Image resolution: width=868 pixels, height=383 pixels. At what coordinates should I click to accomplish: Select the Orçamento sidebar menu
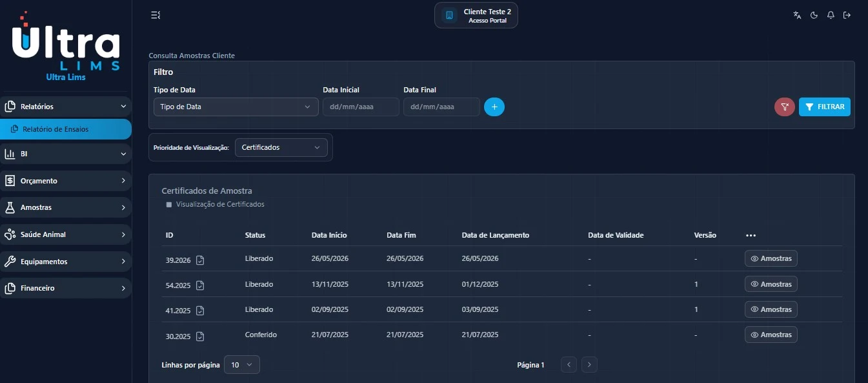[x=66, y=181]
